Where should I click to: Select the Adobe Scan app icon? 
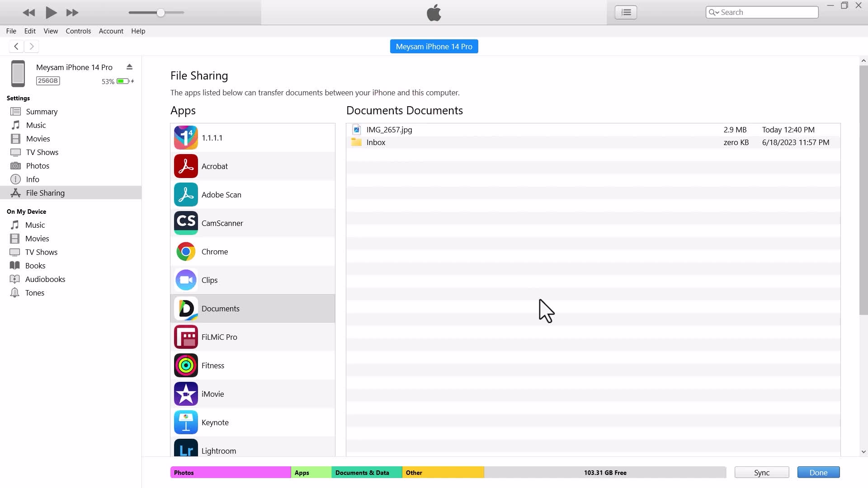(186, 195)
